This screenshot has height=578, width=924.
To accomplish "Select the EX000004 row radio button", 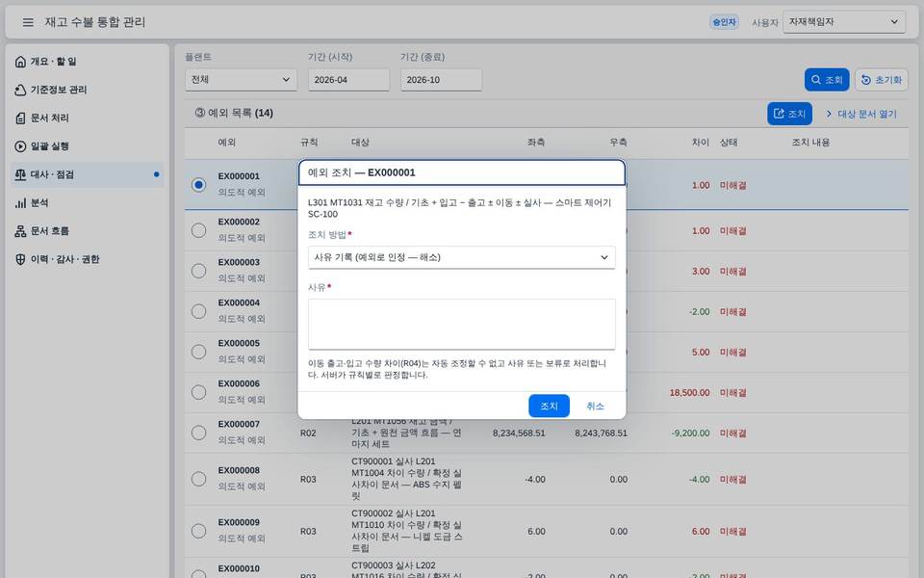I will click(x=198, y=311).
